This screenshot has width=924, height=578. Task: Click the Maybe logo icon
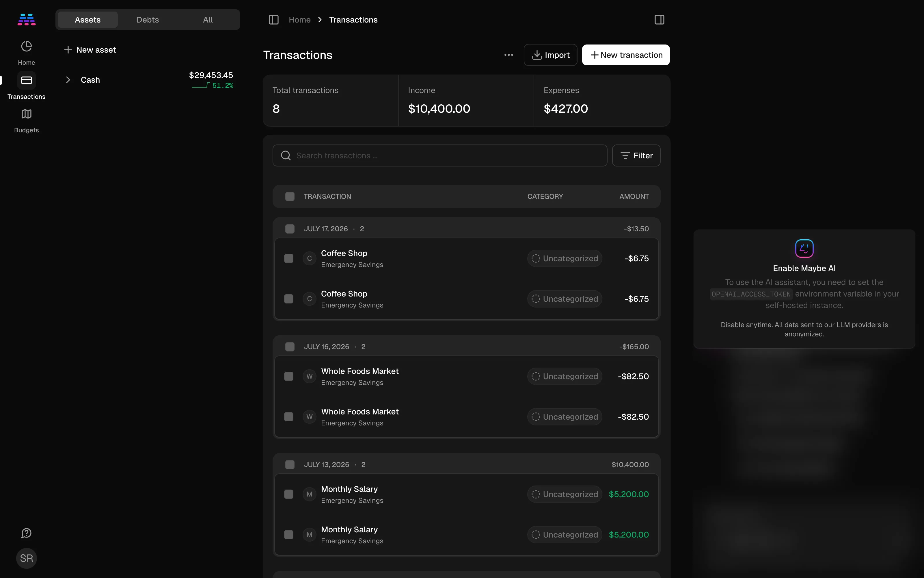pyautogui.click(x=26, y=19)
